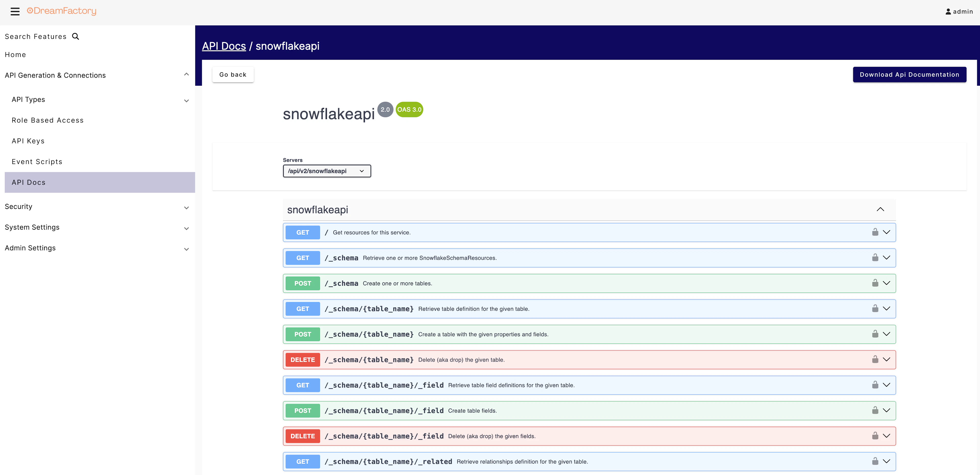Click the lock on GET /_schema/{table_name}/_related row
This screenshot has height=475, width=980.
pos(875,461)
